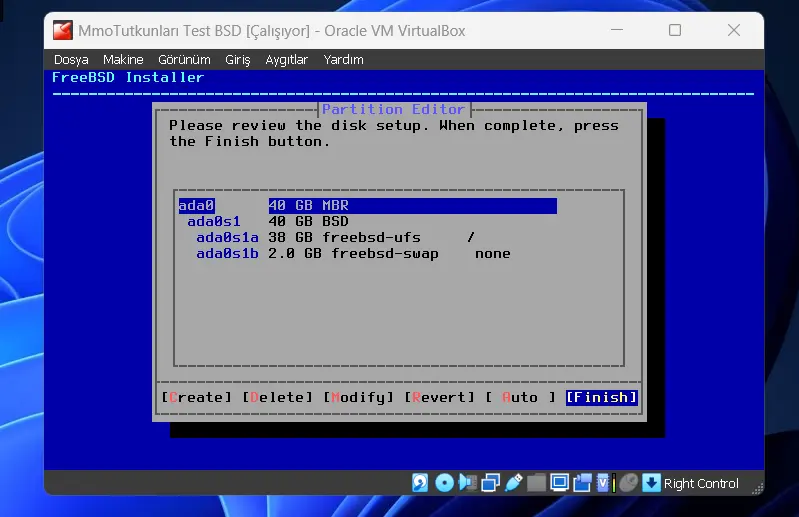The image size is (799, 517).
Task: Open the Makine menu
Action: click(123, 60)
